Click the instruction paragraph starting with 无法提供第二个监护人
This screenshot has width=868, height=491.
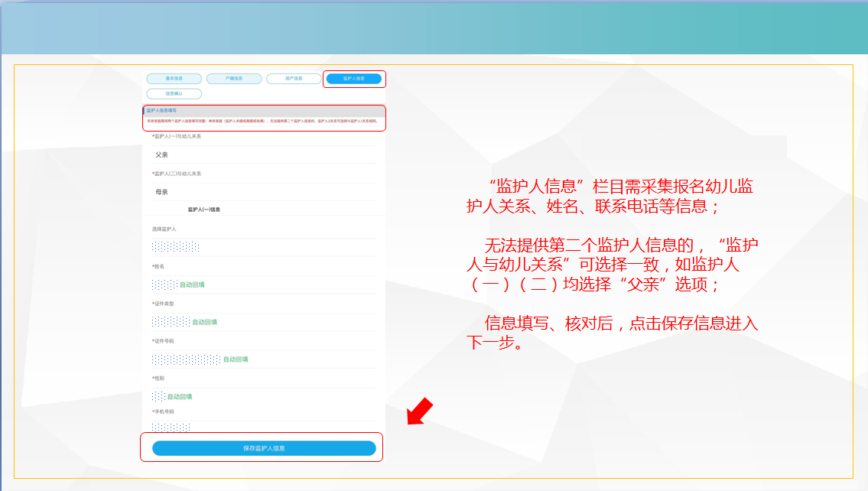click(x=612, y=265)
